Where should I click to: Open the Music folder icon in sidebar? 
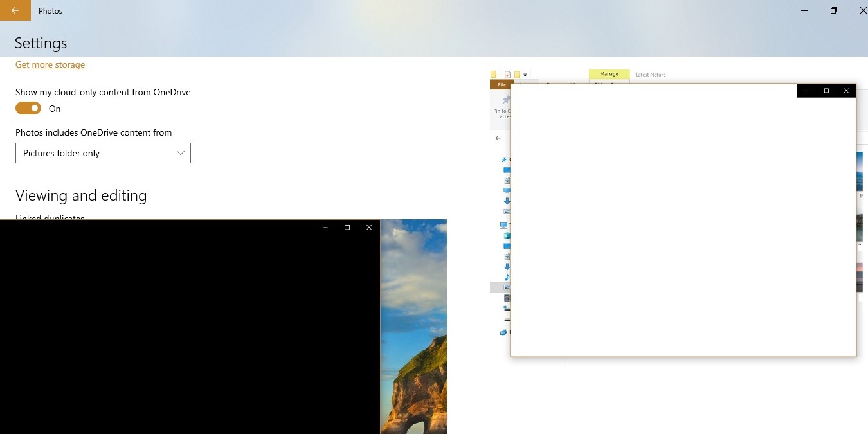505,276
